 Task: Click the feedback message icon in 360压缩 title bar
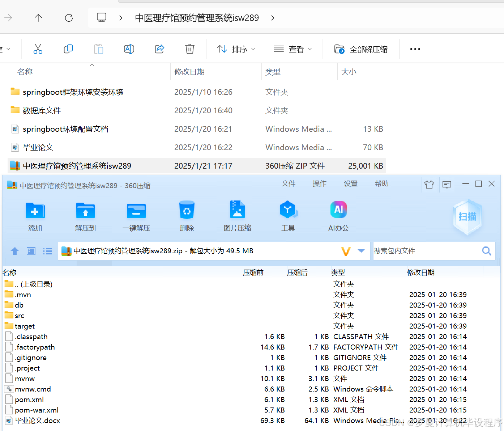coord(447,185)
